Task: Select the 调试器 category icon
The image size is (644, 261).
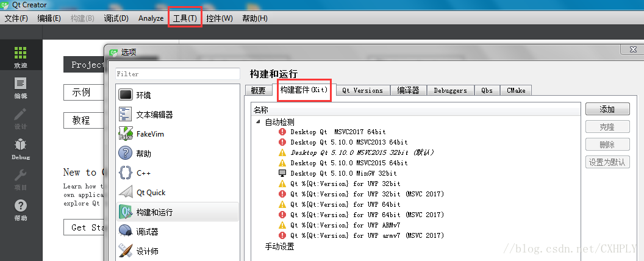Action: (x=126, y=232)
